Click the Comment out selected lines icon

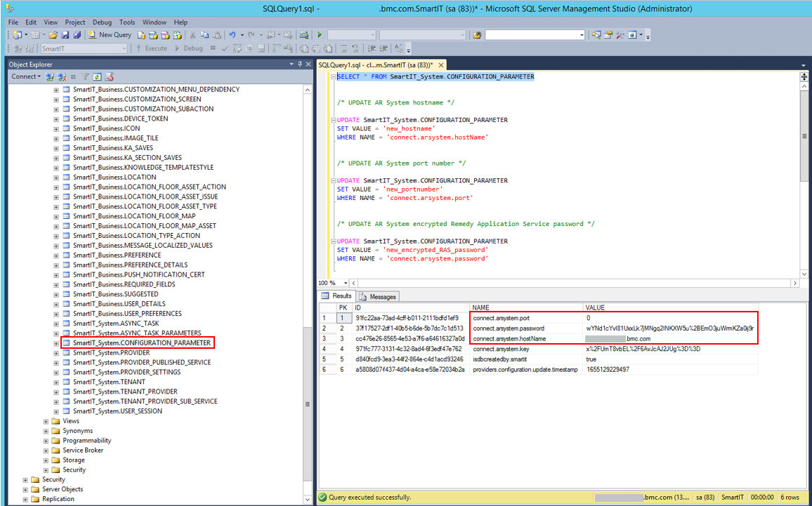[x=343, y=48]
